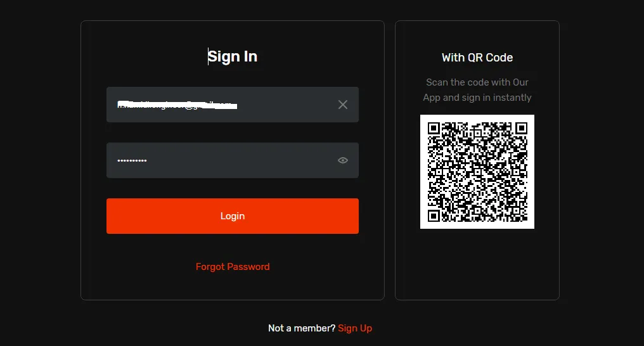Viewport: 644px width, 346px height.
Task: Click the QR code's top-left corner square
Action: tap(434, 128)
